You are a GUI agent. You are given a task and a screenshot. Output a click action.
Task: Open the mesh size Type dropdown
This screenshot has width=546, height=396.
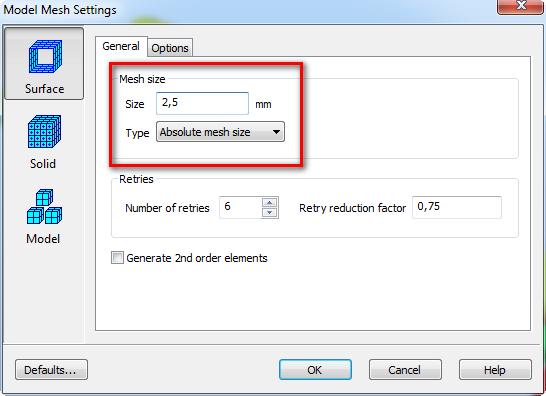coord(220,132)
